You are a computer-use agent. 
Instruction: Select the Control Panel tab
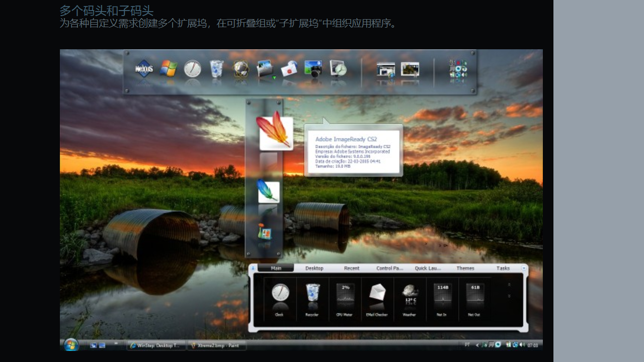(390, 268)
